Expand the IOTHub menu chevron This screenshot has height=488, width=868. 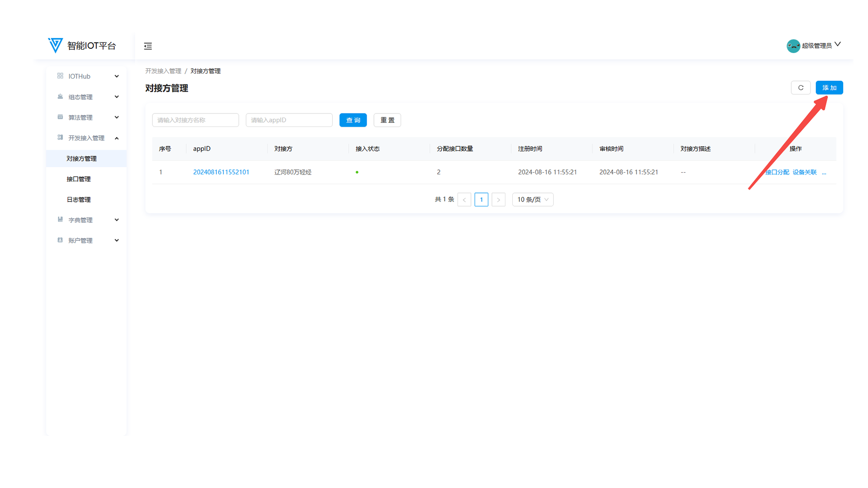point(117,76)
